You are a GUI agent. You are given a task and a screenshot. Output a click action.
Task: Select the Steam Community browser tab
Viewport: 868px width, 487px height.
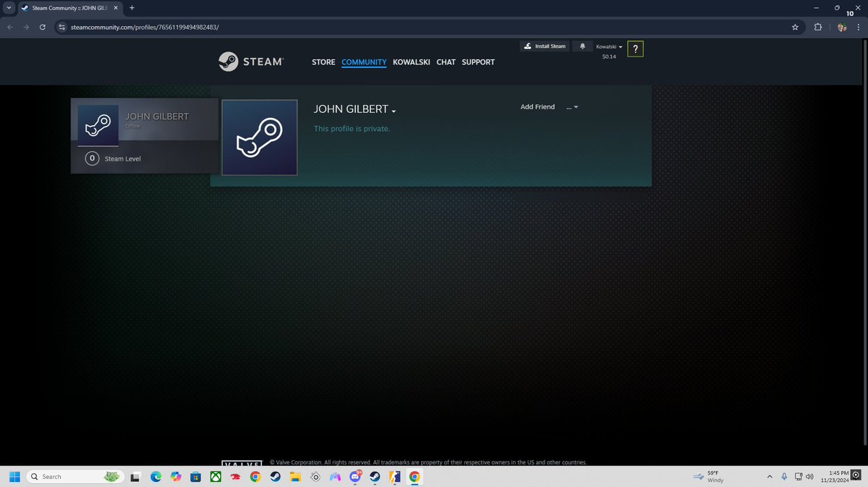[x=70, y=7]
